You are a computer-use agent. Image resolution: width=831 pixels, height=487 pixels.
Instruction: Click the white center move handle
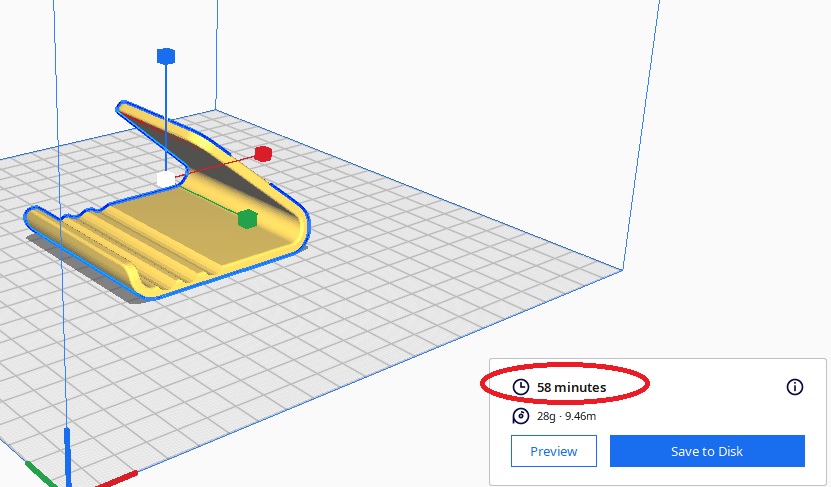[166, 179]
